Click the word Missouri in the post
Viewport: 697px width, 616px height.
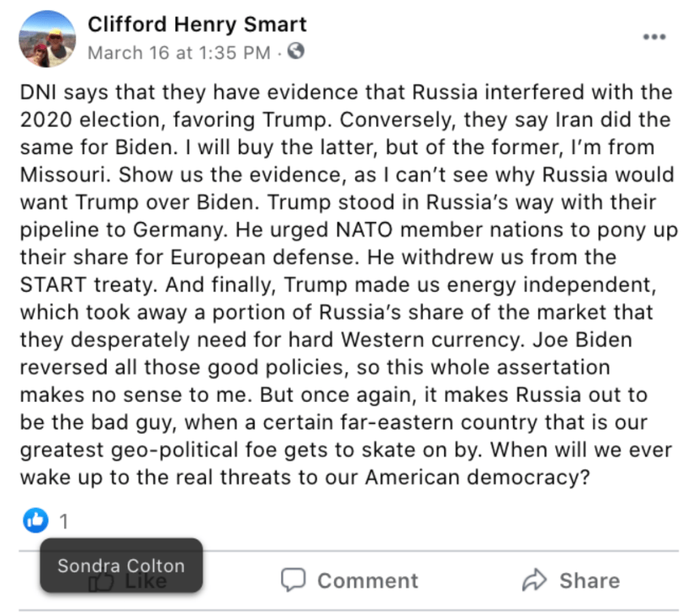(x=65, y=174)
